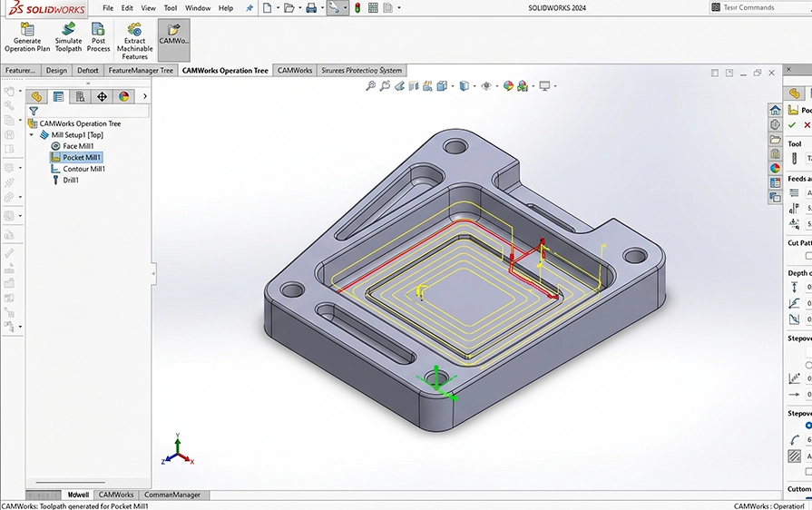812x510 pixels.
Task: Run Extract Machinable Features
Action: [x=134, y=41]
